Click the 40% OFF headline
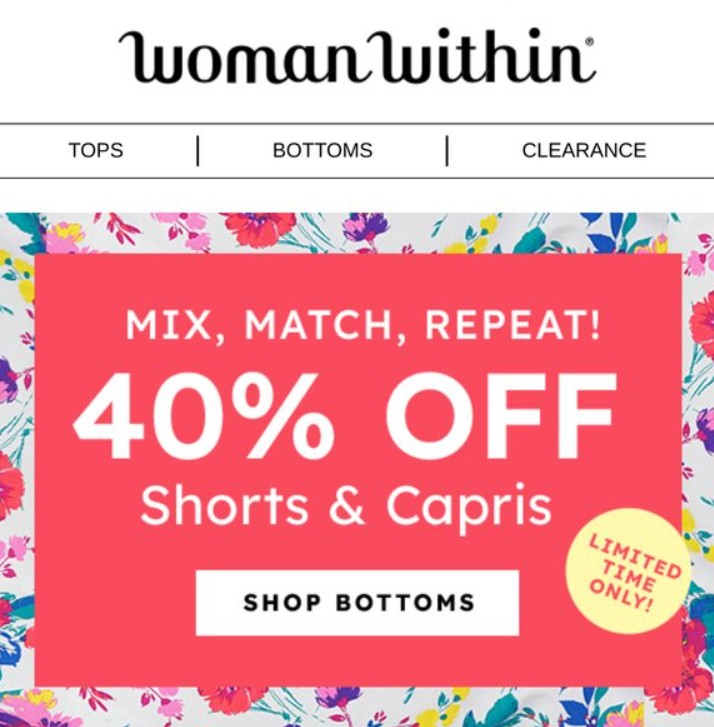The height and width of the screenshot is (727, 714). click(x=345, y=416)
